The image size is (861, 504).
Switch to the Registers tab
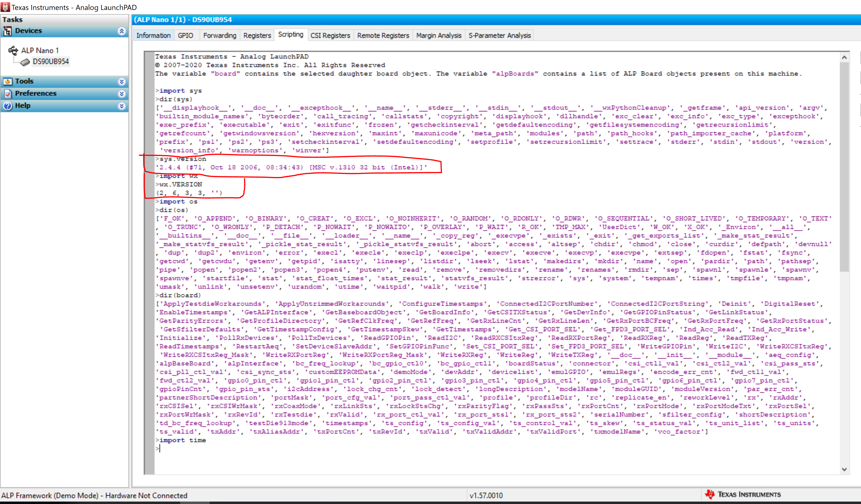point(257,36)
